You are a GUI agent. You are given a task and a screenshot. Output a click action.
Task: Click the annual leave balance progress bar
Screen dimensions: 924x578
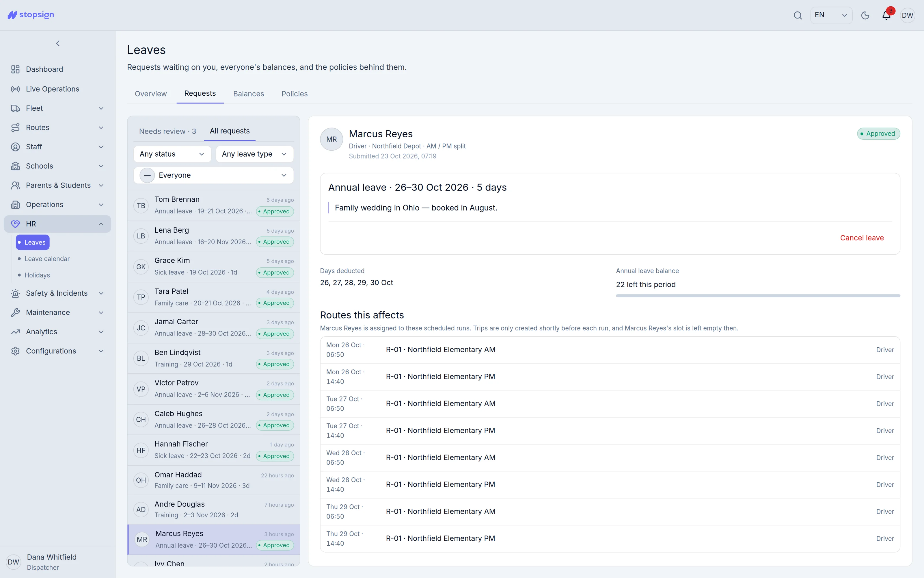(758, 295)
